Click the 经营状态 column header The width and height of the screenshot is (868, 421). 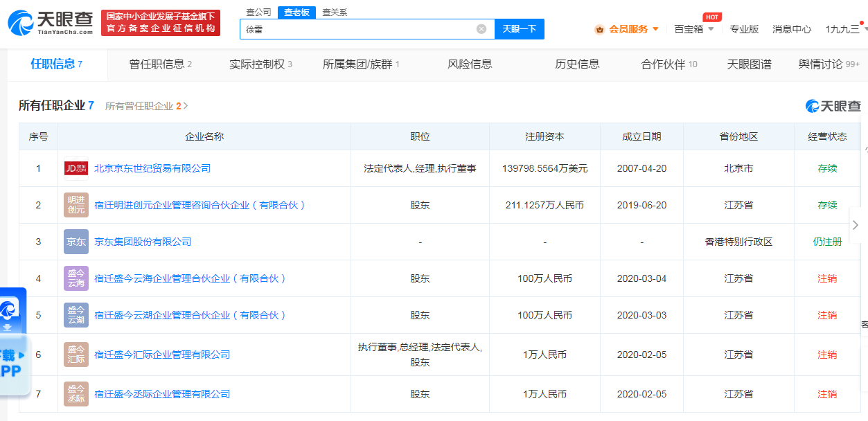(827, 137)
